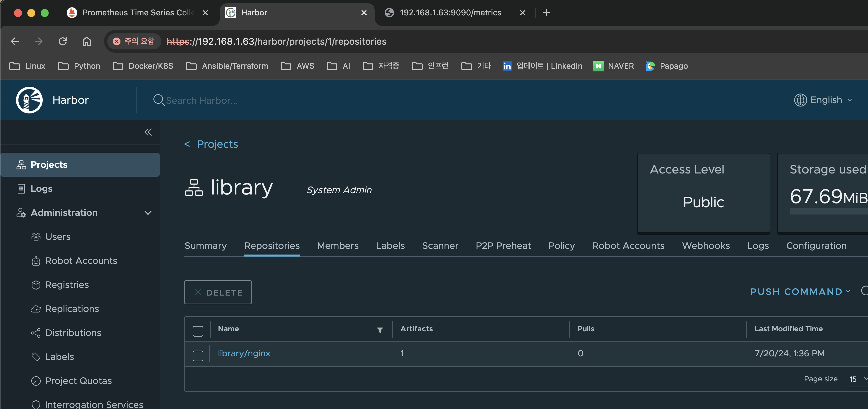Image resolution: width=868 pixels, height=409 pixels.
Task: Open Users in the sidebar
Action: tap(58, 237)
